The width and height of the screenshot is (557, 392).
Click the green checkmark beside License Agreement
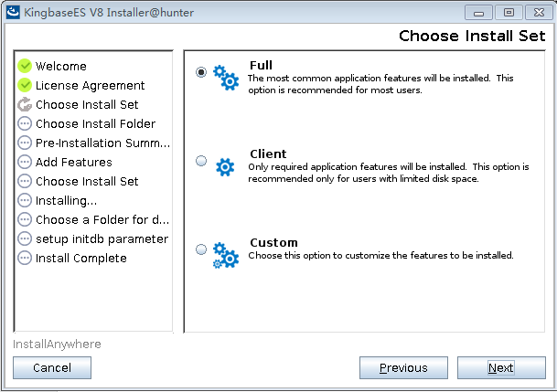[x=25, y=85]
